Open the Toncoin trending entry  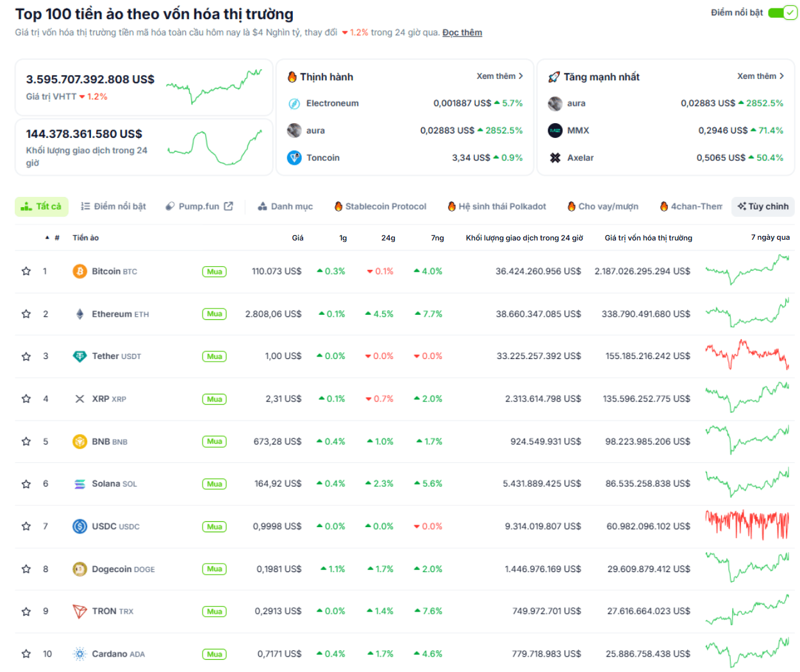(405, 158)
